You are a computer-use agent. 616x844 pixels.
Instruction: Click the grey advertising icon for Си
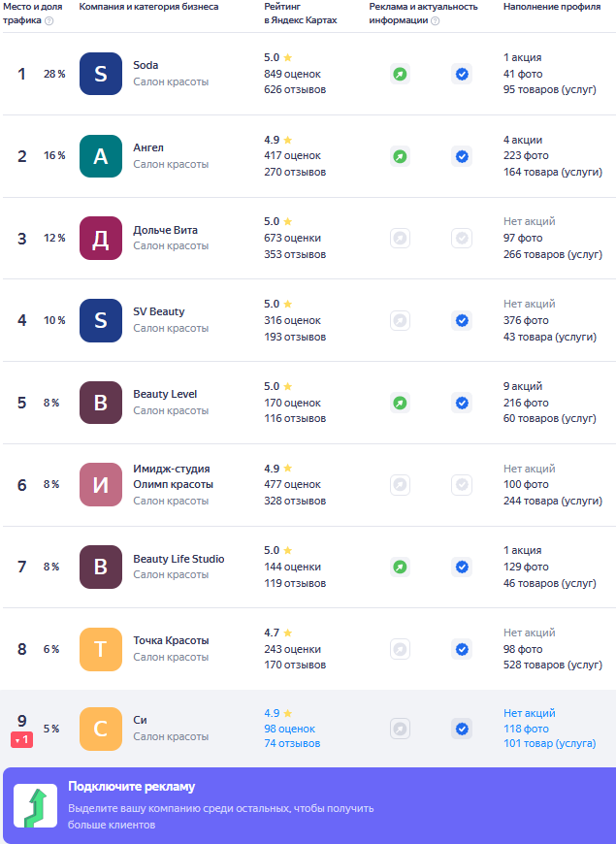point(400,729)
